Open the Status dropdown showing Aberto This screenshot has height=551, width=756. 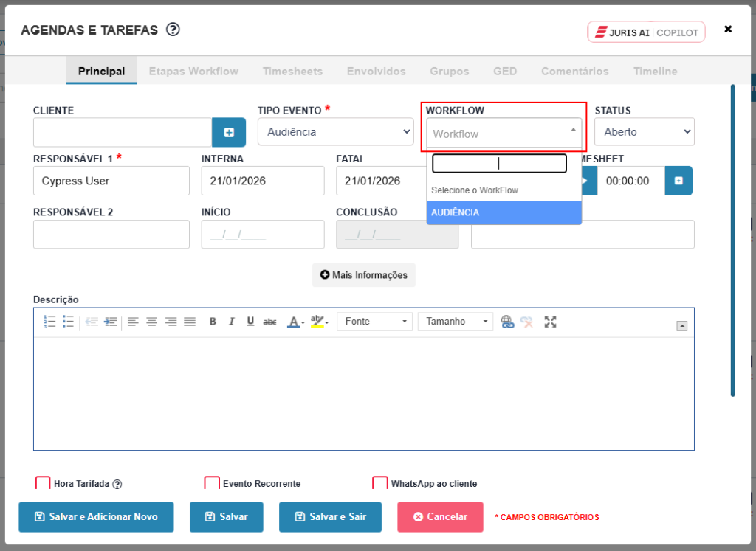tap(644, 131)
